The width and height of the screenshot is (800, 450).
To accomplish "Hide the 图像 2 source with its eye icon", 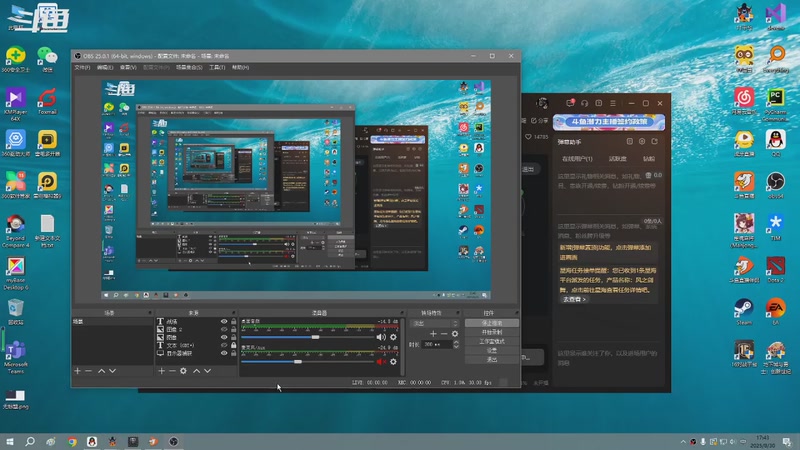I will [x=224, y=330].
